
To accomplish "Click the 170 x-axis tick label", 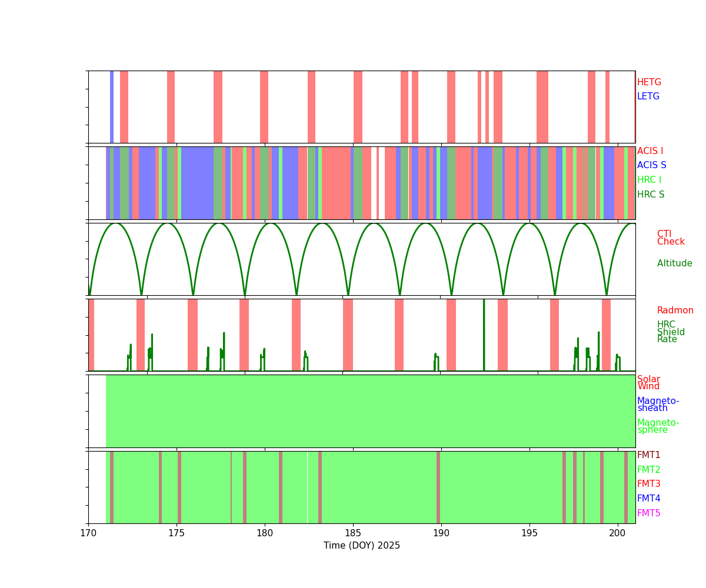I will click(88, 533).
